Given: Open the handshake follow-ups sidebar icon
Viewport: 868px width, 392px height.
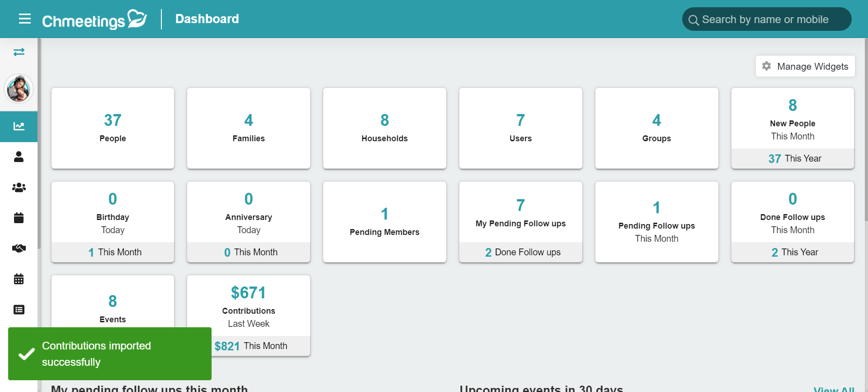Looking at the screenshot, I should pyautogui.click(x=19, y=248).
